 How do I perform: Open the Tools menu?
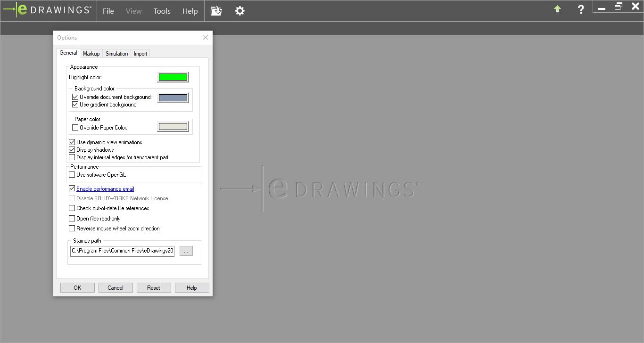[x=162, y=11]
